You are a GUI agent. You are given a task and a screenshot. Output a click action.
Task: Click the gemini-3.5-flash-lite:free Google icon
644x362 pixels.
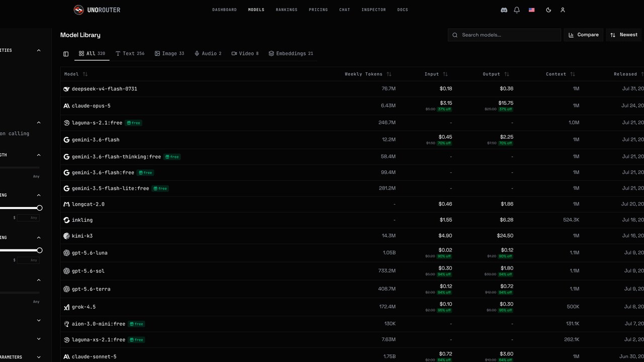[66, 189]
